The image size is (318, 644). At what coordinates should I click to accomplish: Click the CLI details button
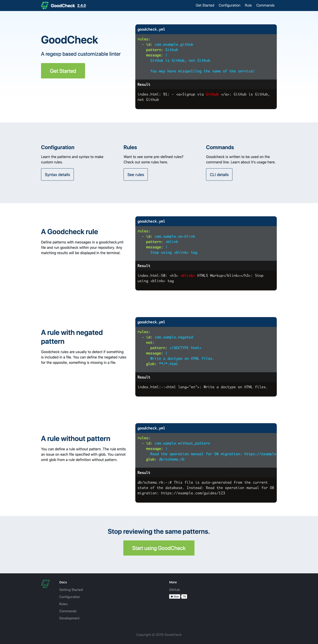point(219,174)
